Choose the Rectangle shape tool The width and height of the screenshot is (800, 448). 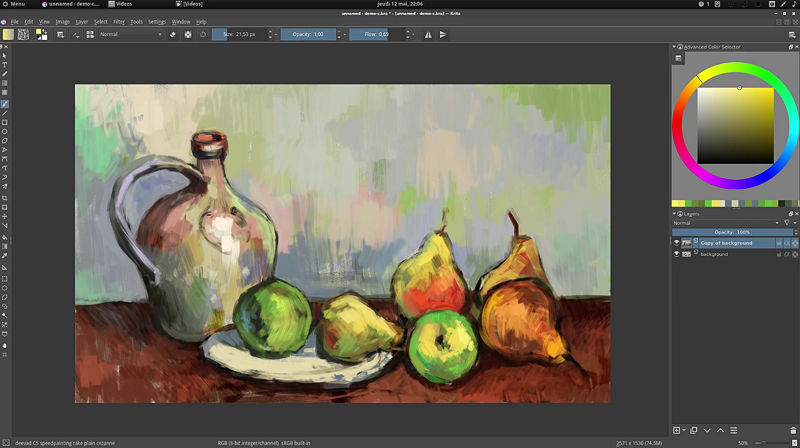click(5, 122)
